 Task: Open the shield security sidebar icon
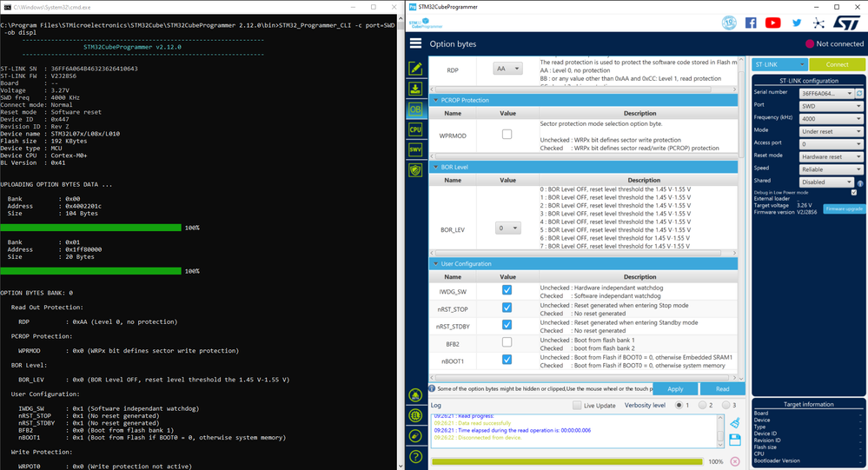point(415,170)
